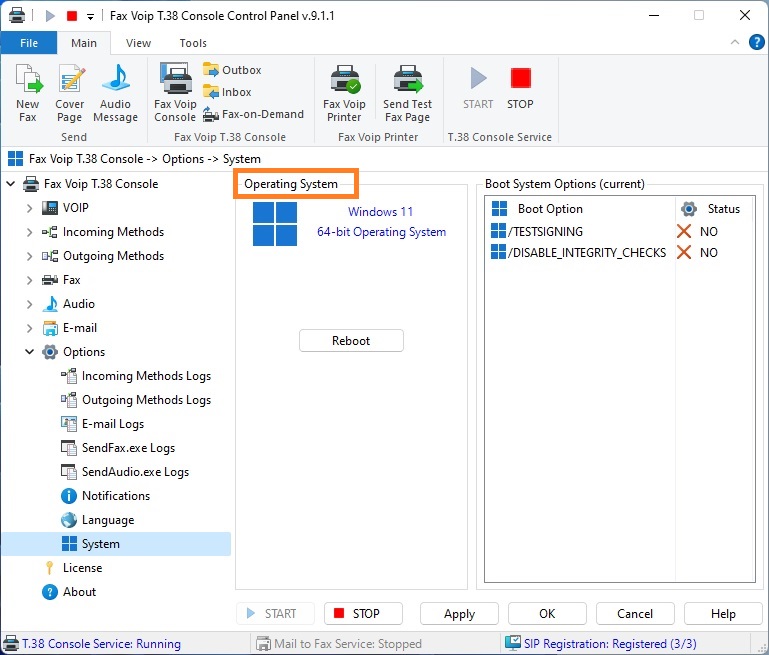Open the Outbox folder
Viewport: 769px width, 655px height.
232,70
